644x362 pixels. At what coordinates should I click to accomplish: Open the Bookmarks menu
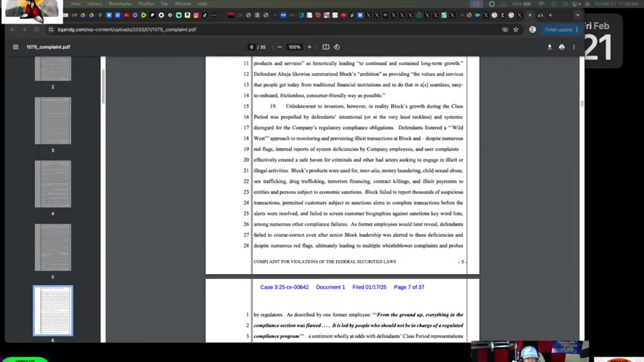pos(120,4)
